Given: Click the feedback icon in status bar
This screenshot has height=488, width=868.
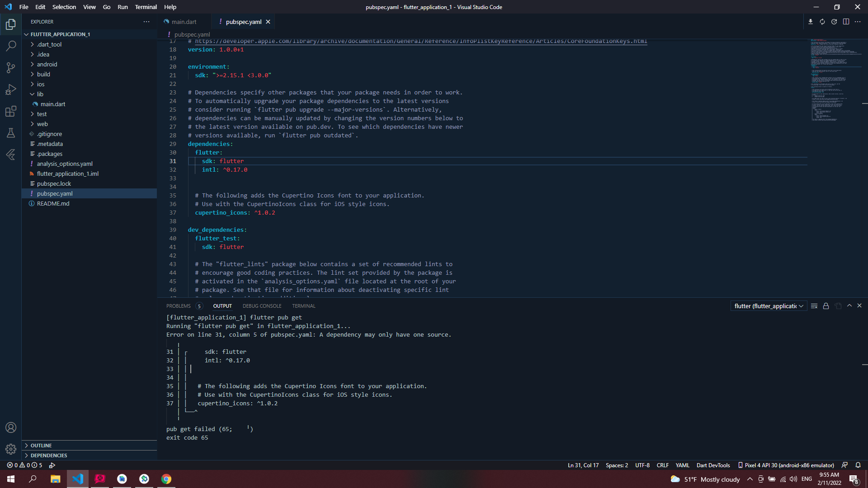Looking at the screenshot, I should [x=844, y=465].
